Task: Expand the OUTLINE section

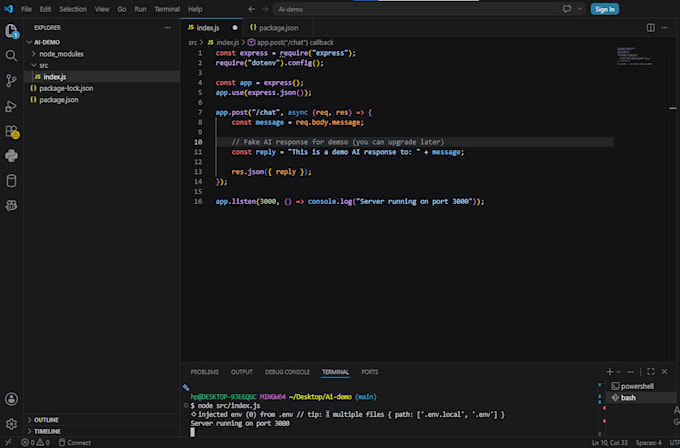Action: point(102,420)
